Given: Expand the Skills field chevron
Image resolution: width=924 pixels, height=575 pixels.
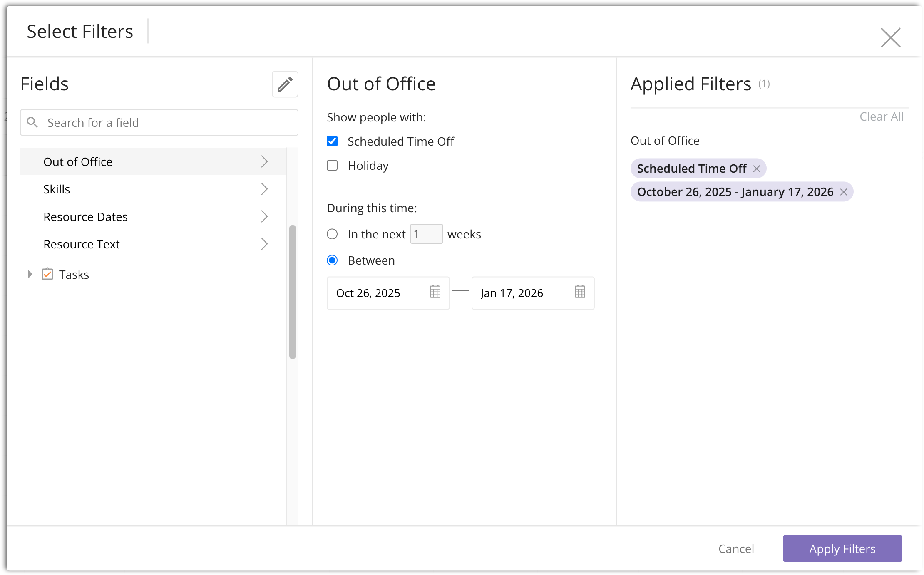Looking at the screenshot, I should pos(264,189).
